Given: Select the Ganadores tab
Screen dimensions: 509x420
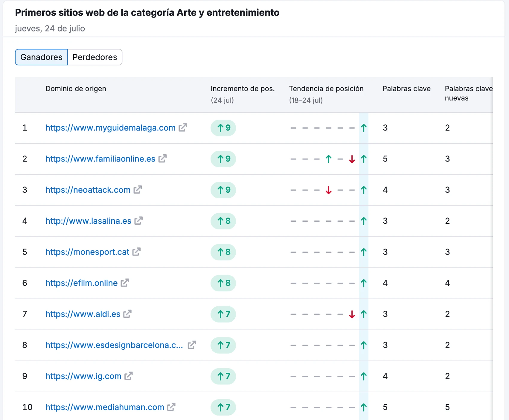Looking at the screenshot, I should tap(41, 57).
